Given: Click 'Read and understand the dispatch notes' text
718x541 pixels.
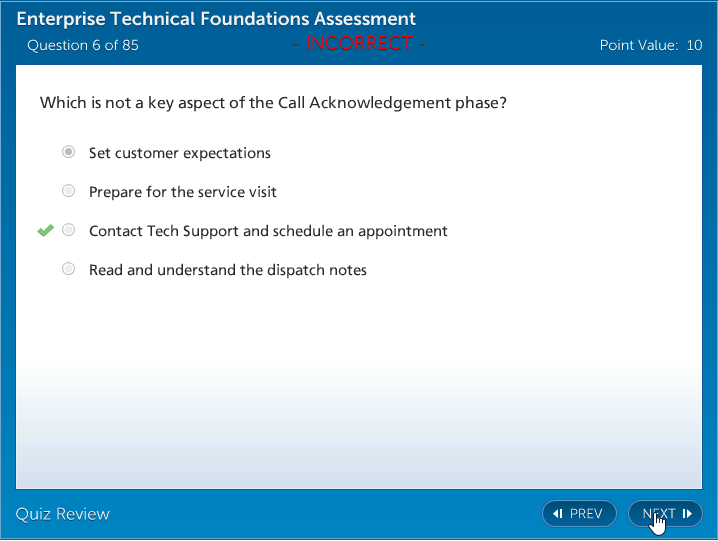Looking at the screenshot, I should [x=228, y=270].
